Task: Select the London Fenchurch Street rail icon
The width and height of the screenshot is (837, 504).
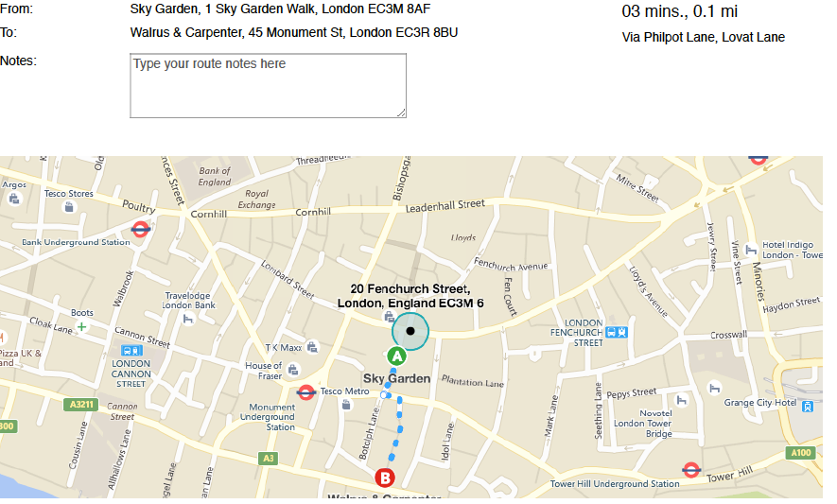Action: pos(617,332)
